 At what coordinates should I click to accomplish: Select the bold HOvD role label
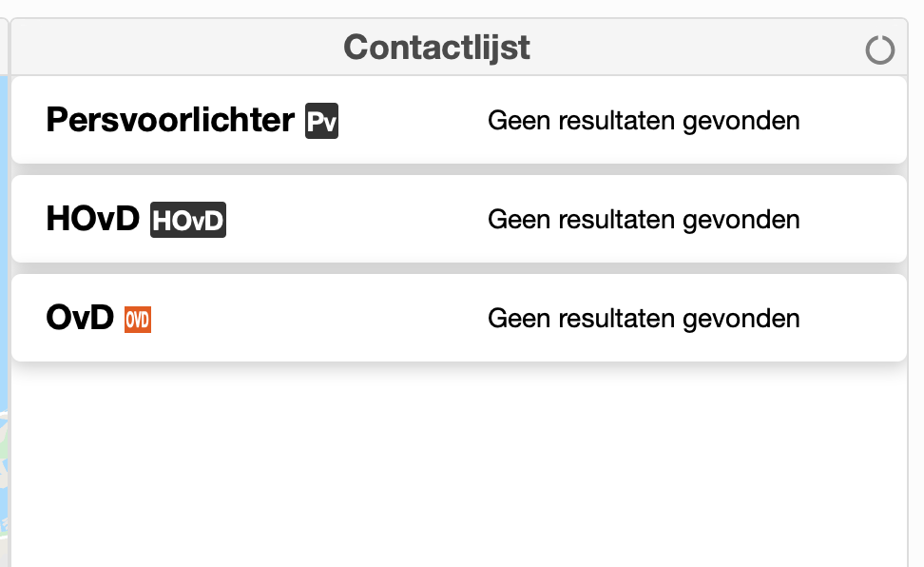pos(92,219)
